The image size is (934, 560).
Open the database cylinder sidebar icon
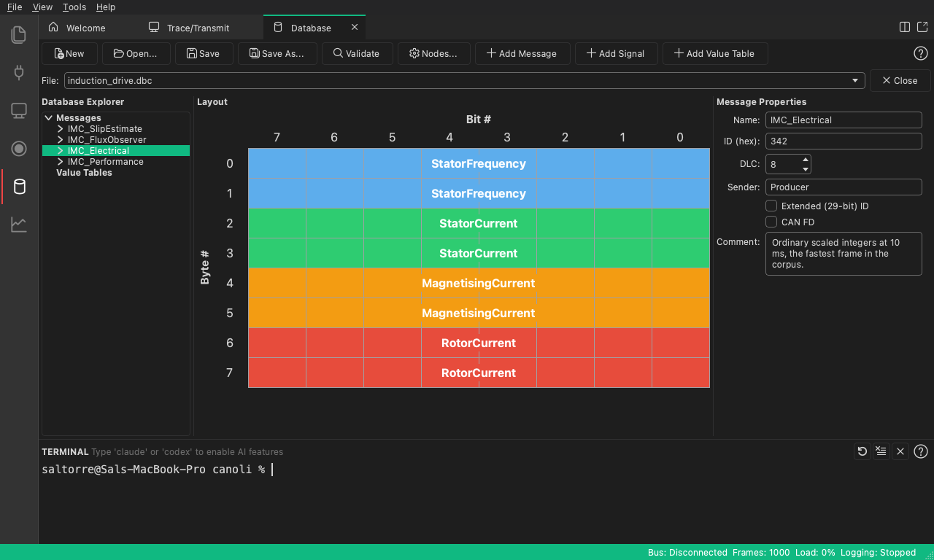pyautogui.click(x=19, y=187)
